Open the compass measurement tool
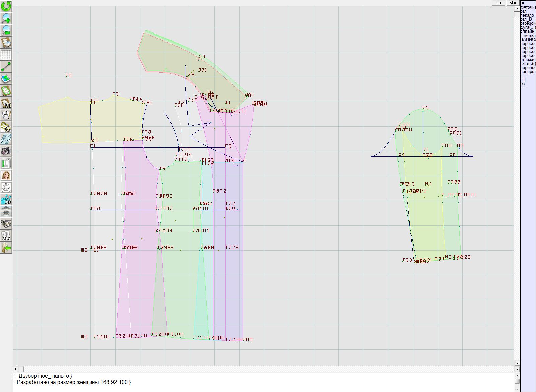 pyautogui.click(x=6, y=115)
